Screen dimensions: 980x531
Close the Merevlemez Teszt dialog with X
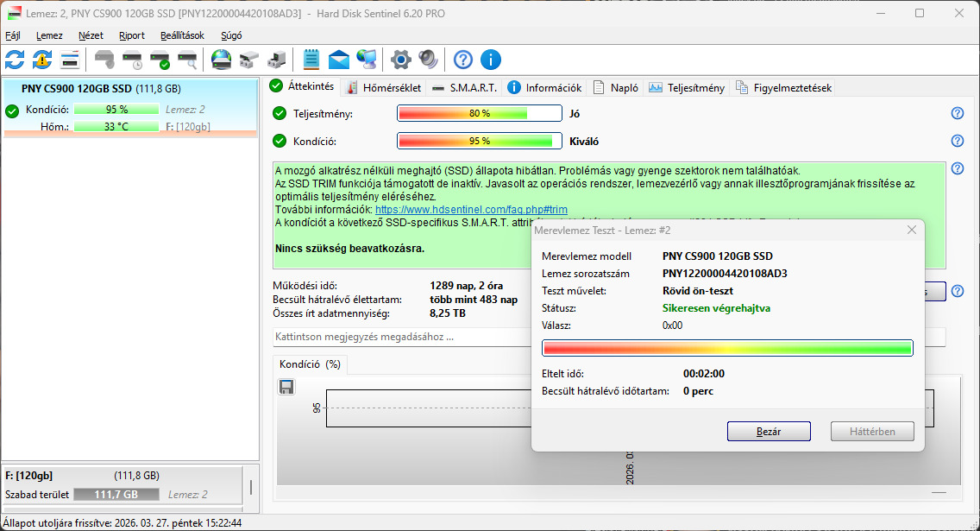(911, 231)
